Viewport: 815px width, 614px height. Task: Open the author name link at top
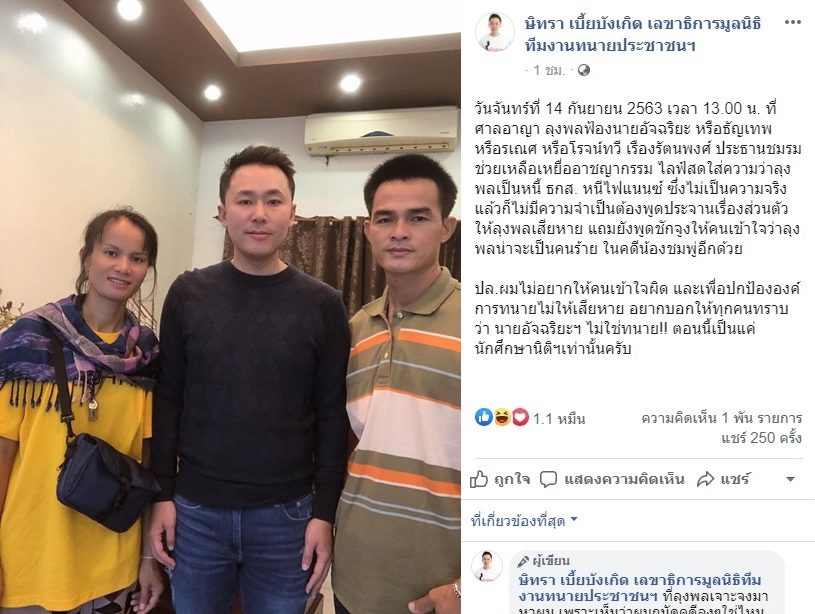point(642,34)
